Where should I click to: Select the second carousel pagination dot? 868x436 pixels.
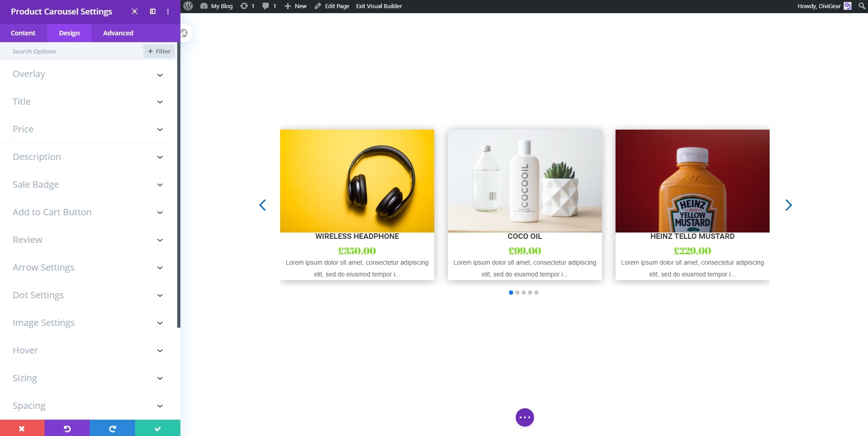(518, 292)
